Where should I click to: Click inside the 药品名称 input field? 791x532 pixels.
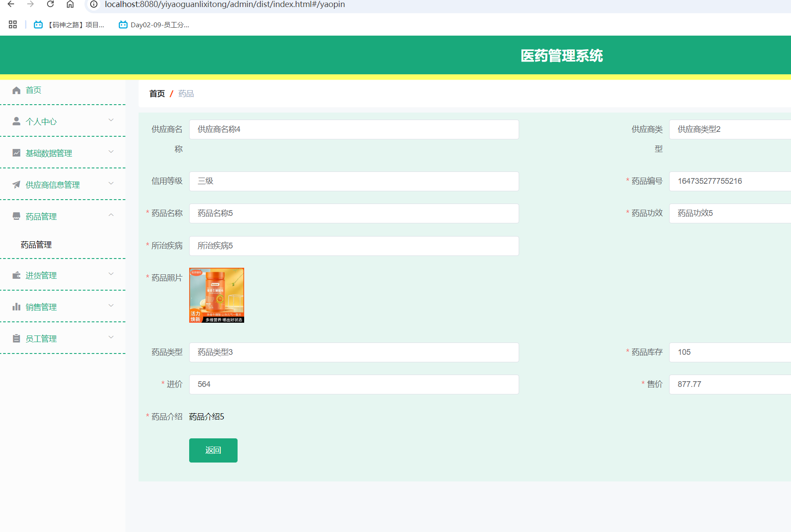coord(354,213)
